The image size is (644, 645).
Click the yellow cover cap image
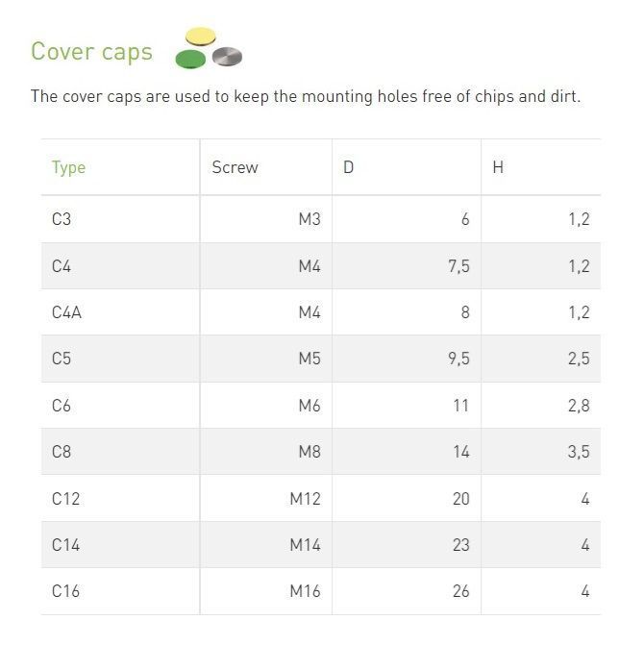click(x=200, y=37)
